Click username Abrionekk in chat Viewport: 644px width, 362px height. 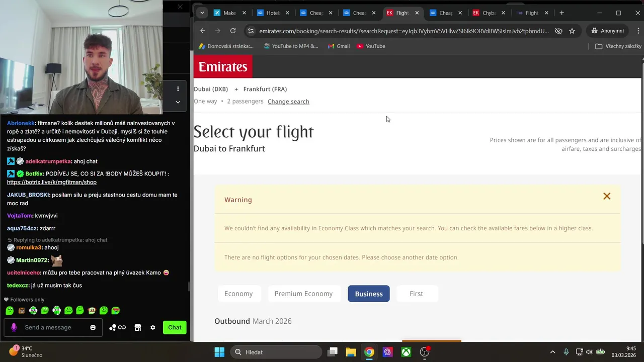coord(21,123)
